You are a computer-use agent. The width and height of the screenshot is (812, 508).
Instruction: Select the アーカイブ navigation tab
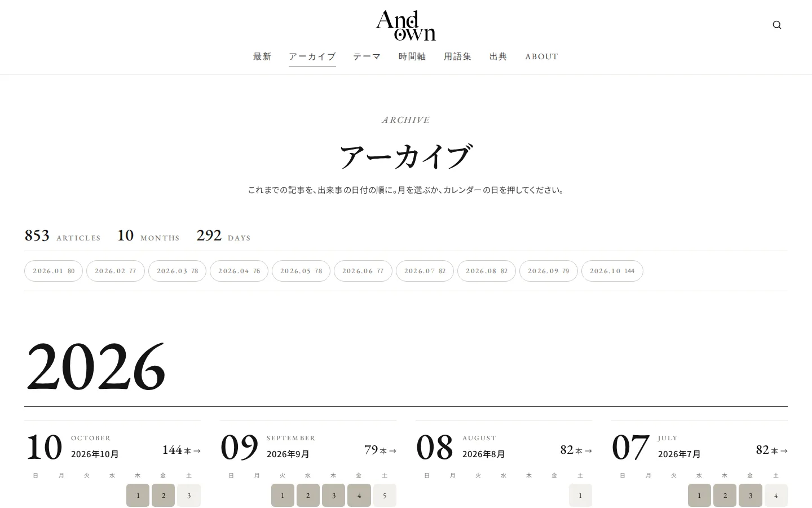coord(312,56)
